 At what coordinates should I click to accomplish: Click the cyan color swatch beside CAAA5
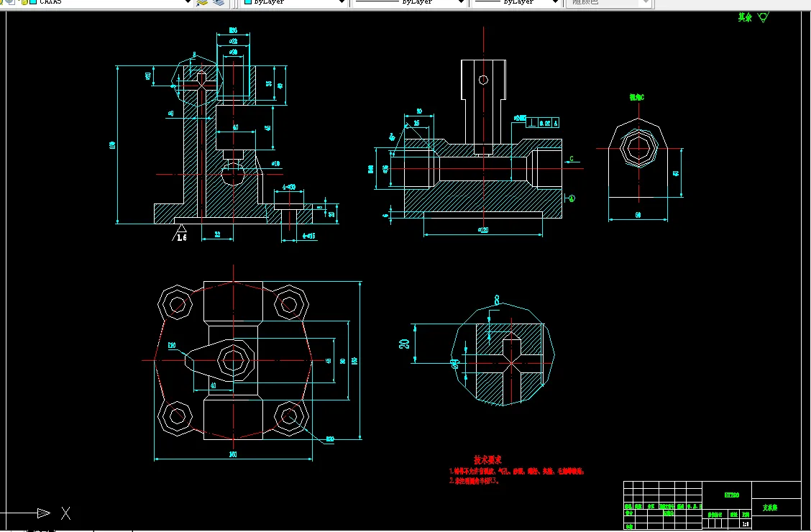tap(34, 2)
